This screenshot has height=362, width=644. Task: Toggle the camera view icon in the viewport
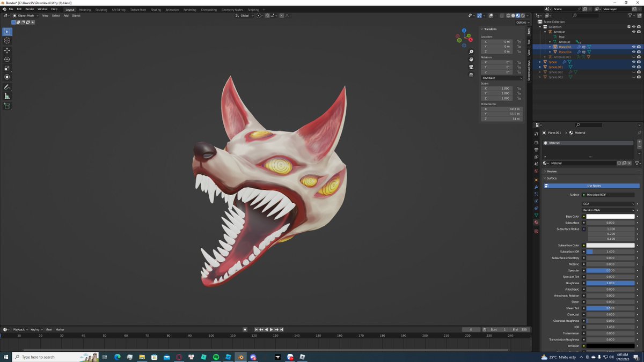point(471,67)
